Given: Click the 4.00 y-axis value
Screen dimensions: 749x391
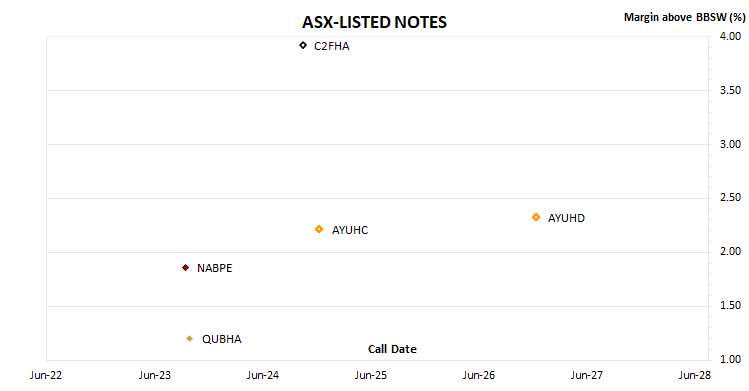Looking at the screenshot, I should pos(730,36).
